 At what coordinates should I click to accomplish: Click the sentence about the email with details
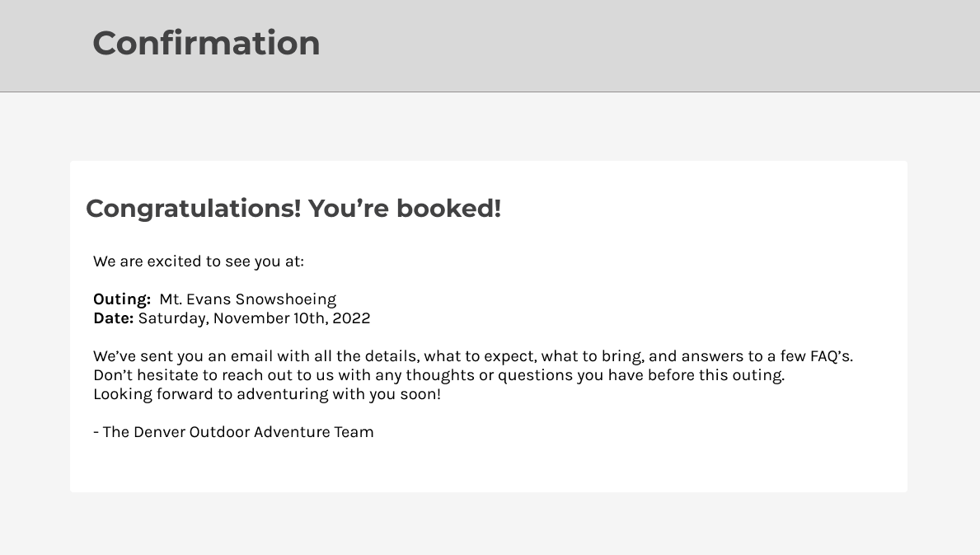(x=473, y=356)
